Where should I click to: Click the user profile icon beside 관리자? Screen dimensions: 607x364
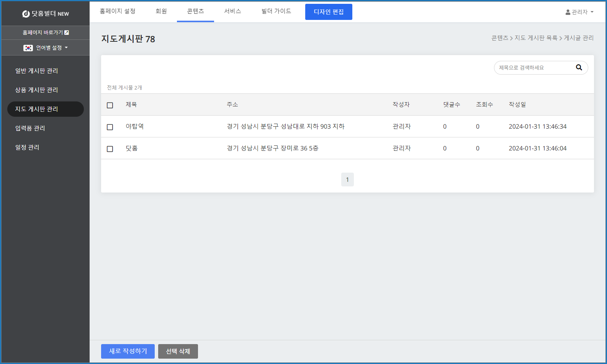568,12
